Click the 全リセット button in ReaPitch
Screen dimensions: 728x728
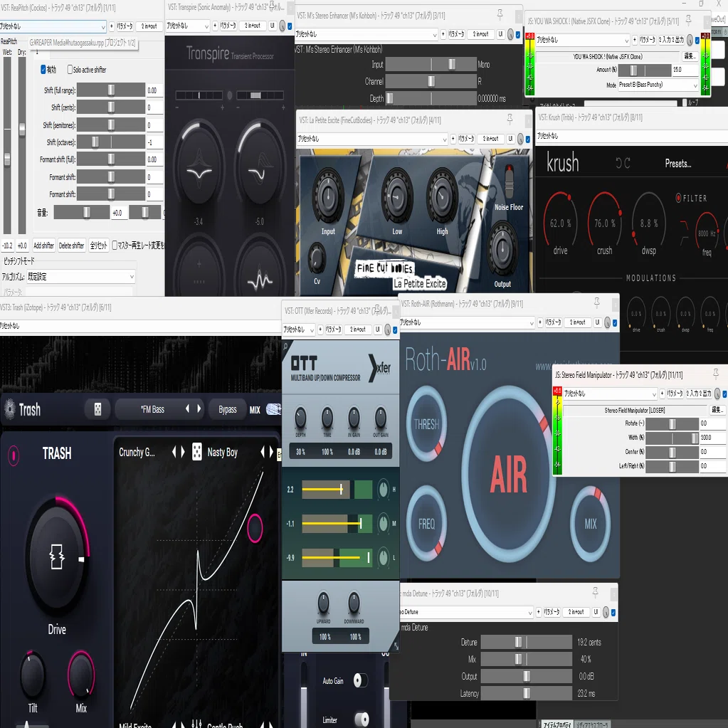[x=98, y=245]
